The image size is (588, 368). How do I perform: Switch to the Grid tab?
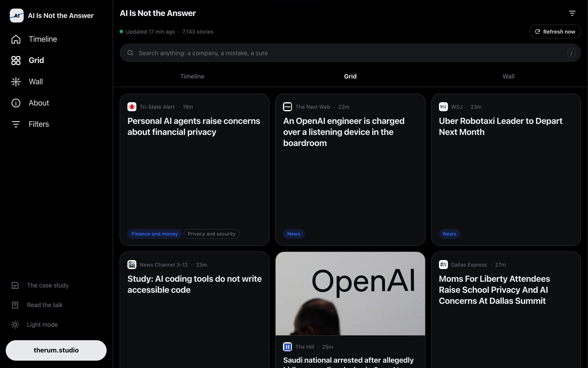(350, 76)
